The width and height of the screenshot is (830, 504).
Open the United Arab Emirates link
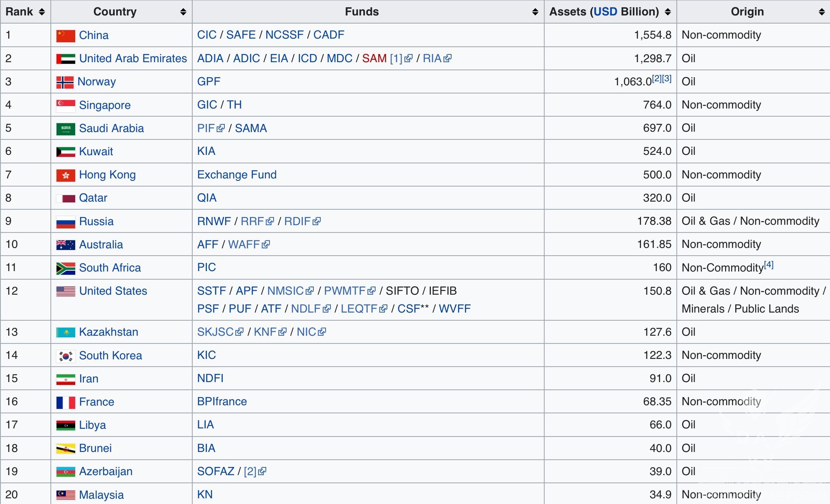click(133, 59)
